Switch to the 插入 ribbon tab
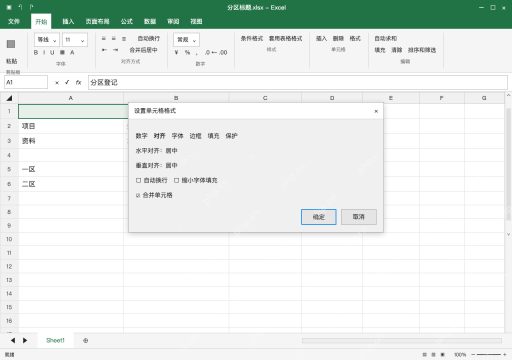Image resolution: width=512 pixels, height=360 pixels. click(68, 22)
